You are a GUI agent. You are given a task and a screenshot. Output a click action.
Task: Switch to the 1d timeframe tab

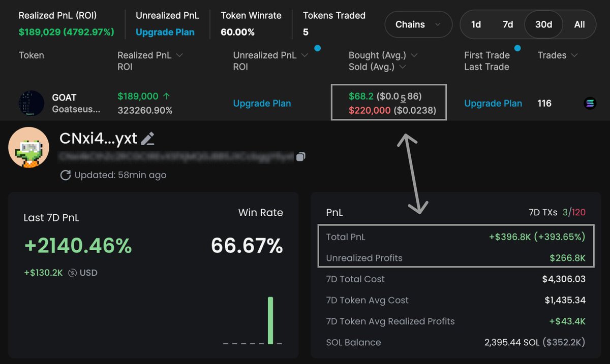click(x=476, y=24)
